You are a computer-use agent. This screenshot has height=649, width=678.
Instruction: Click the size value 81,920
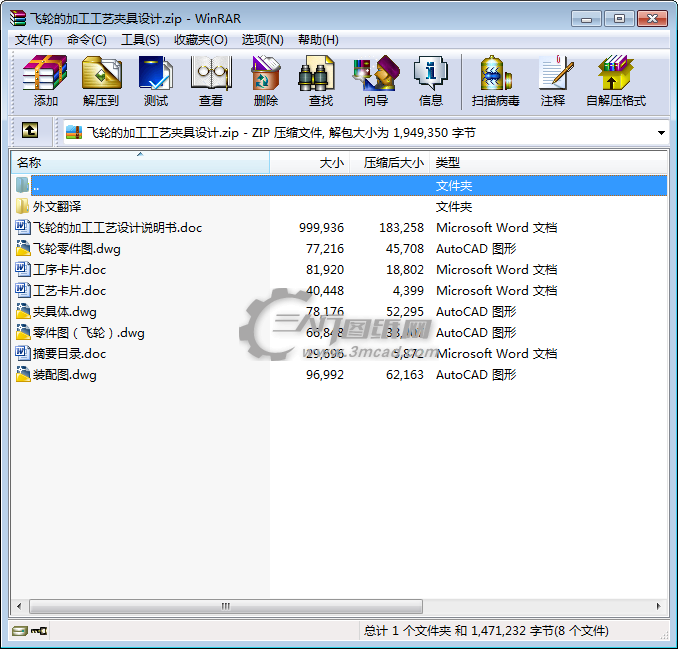pos(325,269)
